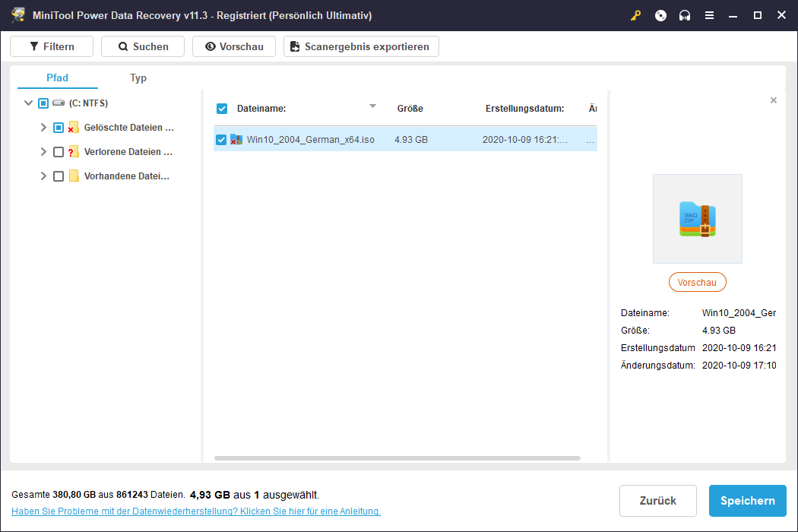The image size is (798, 532).
Task: Open the Dateiname sort dropdown arrow
Action: (372, 106)
